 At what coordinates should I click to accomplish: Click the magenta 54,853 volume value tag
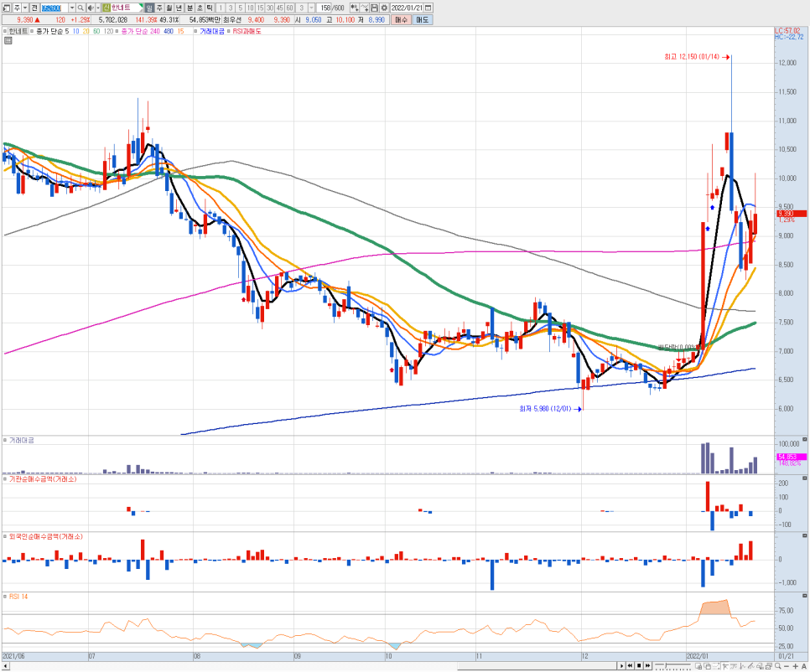click(792, 457)
